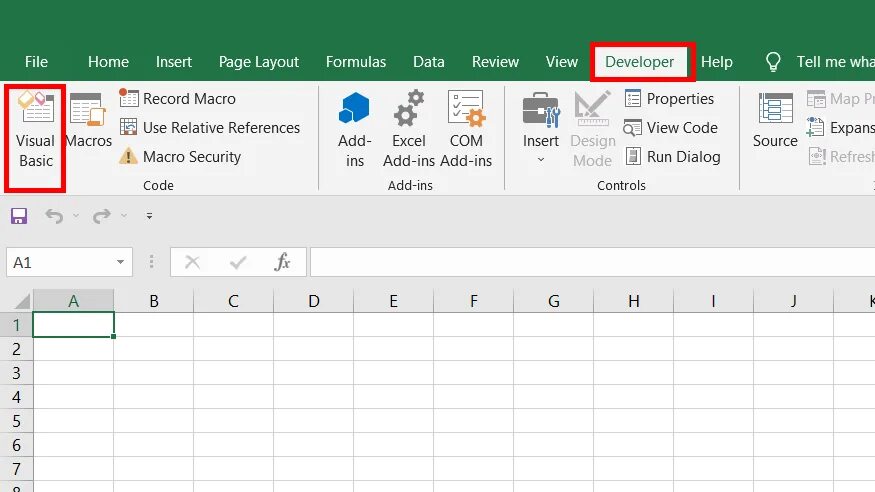Click inside the formula bar
Viewport: 875px width, 492px height.
coord(593,262)
